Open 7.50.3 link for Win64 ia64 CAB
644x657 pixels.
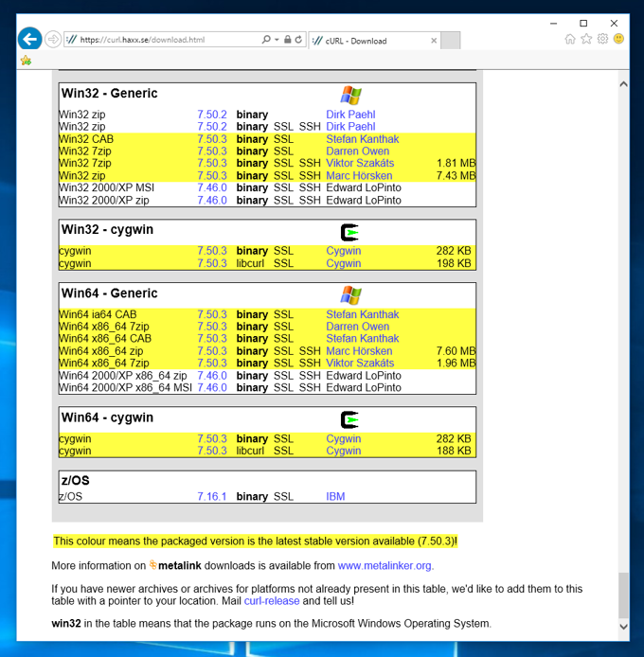(212, 314)
